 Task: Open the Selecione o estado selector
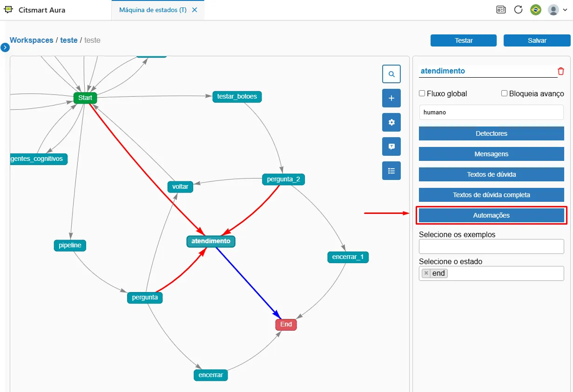(x=492, y=273)
